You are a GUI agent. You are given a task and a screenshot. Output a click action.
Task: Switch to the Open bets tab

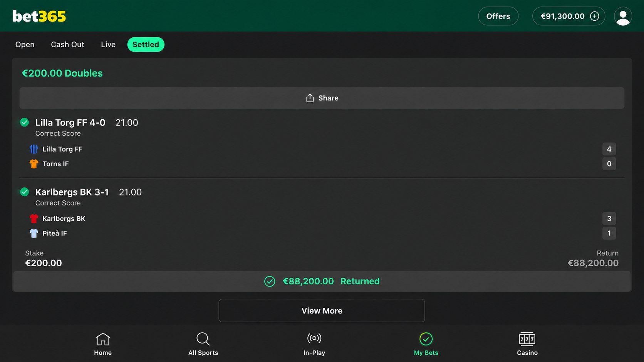pos(25,45)
